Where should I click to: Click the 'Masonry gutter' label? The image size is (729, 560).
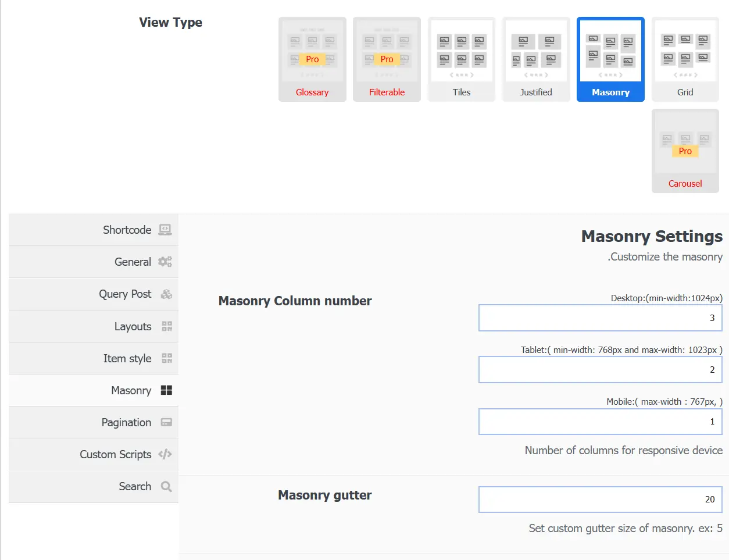[x=324, y=495]
